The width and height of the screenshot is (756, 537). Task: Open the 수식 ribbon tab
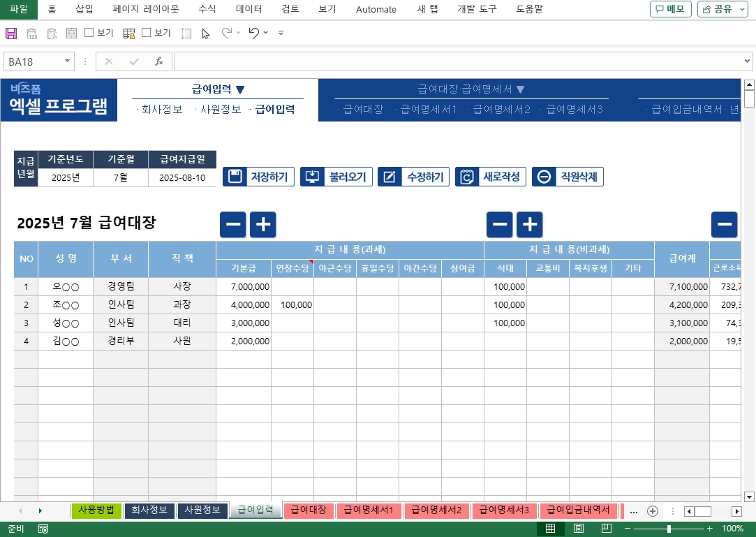click(207, 9)
